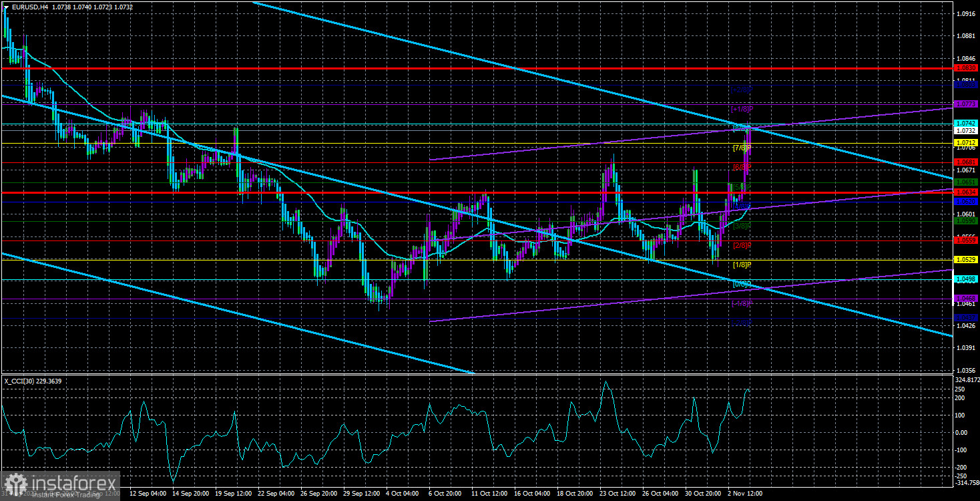The height and width of the screenshot is (501, 980).
Task: Click the yellow 1.0529 price label
Action: pos(966,259)
